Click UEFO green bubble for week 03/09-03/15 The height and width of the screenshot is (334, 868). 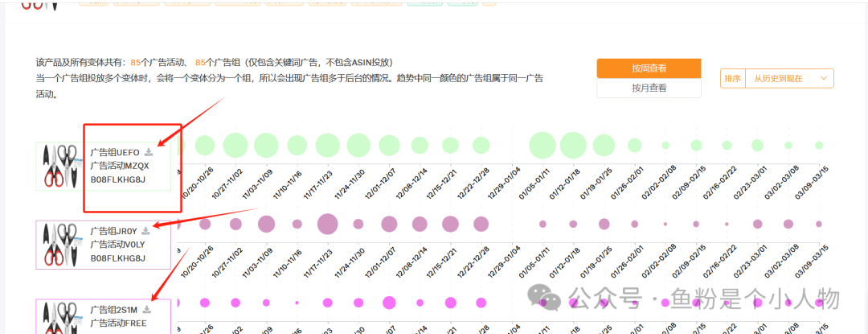pyautogui.click(x=819, y=145)
